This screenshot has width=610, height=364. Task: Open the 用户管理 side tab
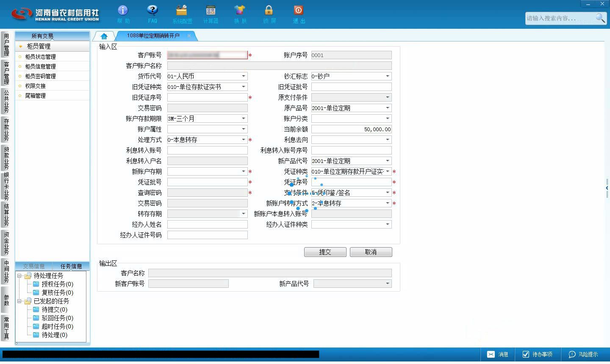click(6, 45)
